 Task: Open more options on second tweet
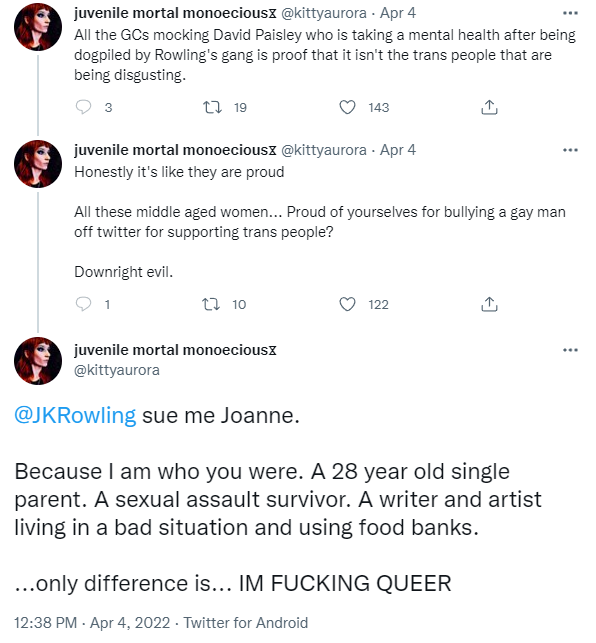[570, 150]
